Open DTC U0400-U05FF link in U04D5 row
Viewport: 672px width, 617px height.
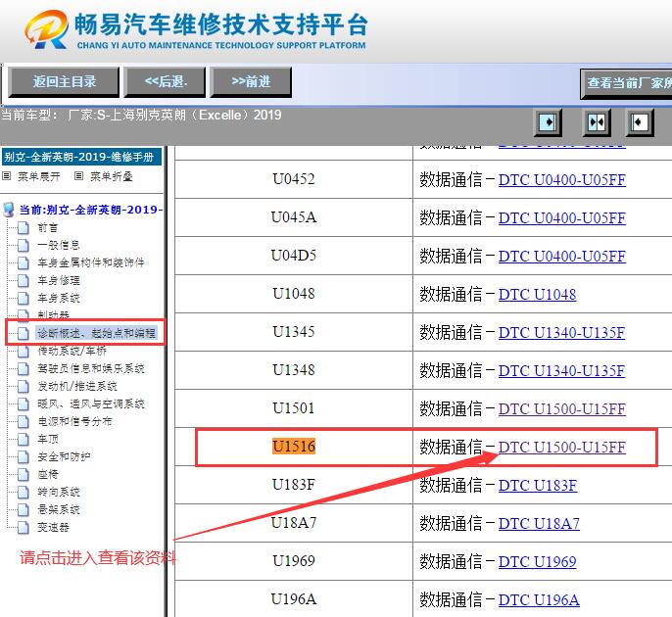[562, 256]
